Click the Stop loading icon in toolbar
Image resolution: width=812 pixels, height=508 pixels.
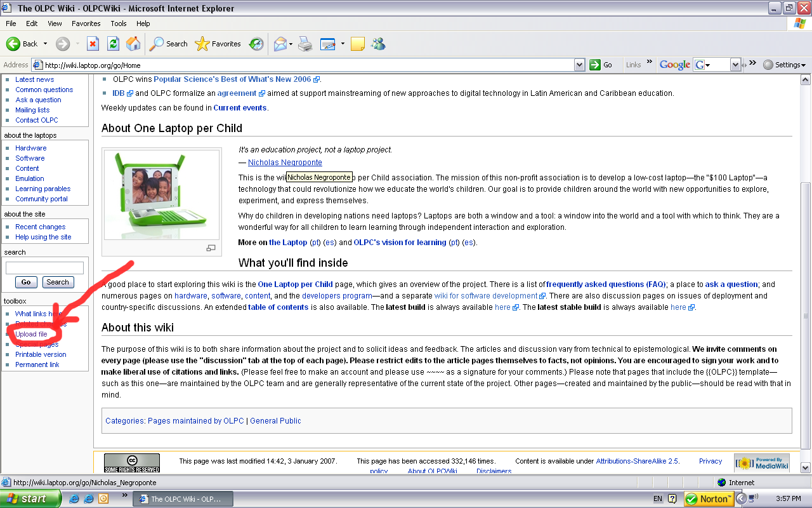[93, 44]
